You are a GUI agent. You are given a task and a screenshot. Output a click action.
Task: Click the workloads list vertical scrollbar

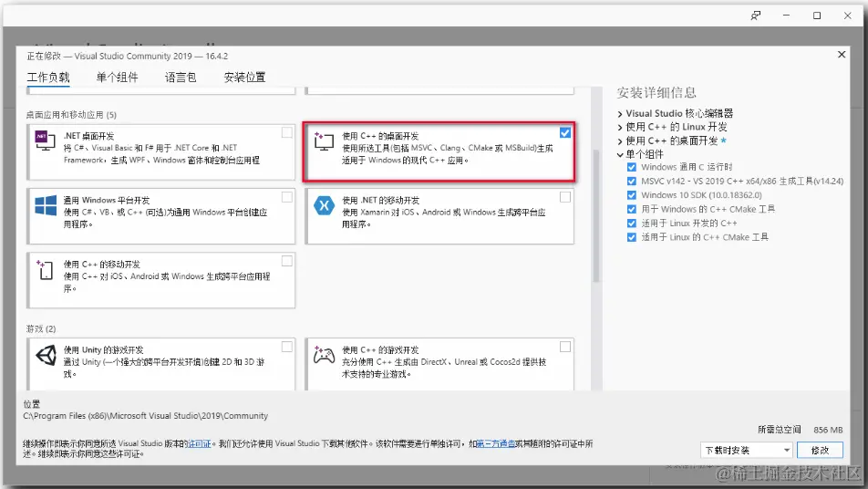(x=596, y=216)
